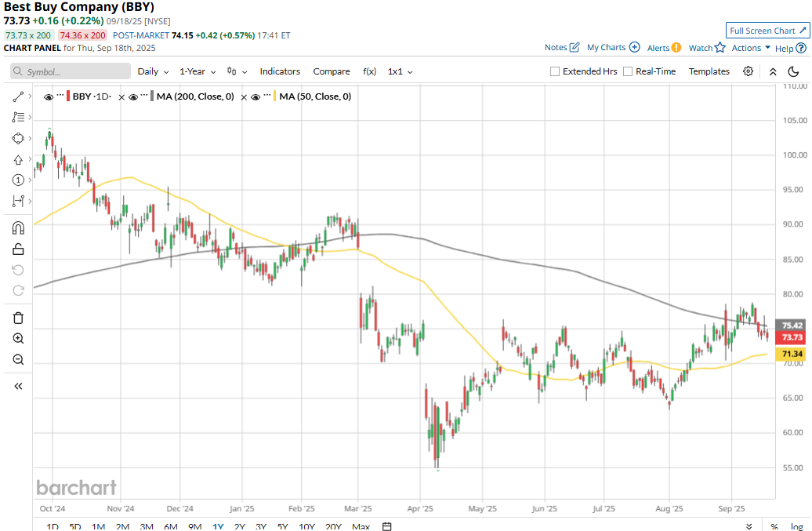Screen dimensions: 812x531
Task: Open the Templates menu
Action: click(x=709, y=71)
